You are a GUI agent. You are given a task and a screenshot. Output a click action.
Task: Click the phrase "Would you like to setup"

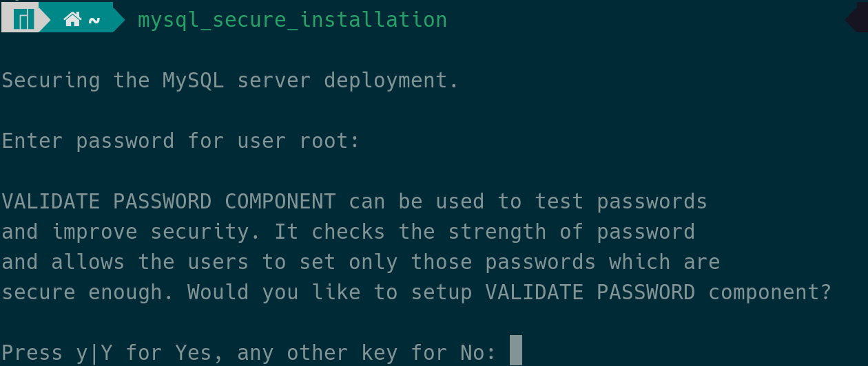(x=329, y=292)
